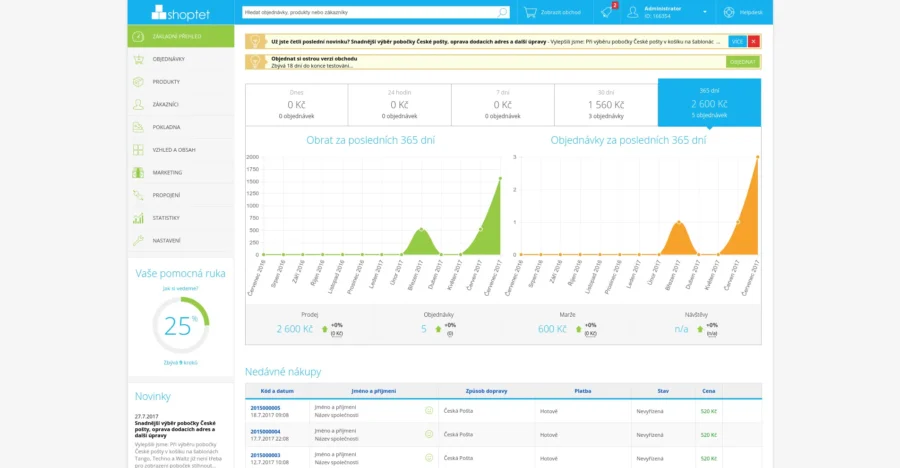The width and height of the screenshot is (900, 468).
Task: Click the Základní přehled dashboard icon
Action: pyautogui.click(x=138, y=36)
